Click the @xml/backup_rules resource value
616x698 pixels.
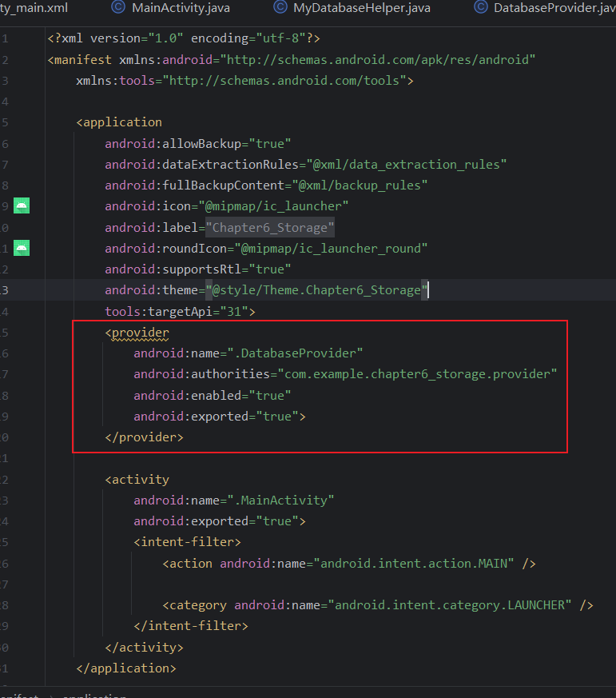point(364,185)
